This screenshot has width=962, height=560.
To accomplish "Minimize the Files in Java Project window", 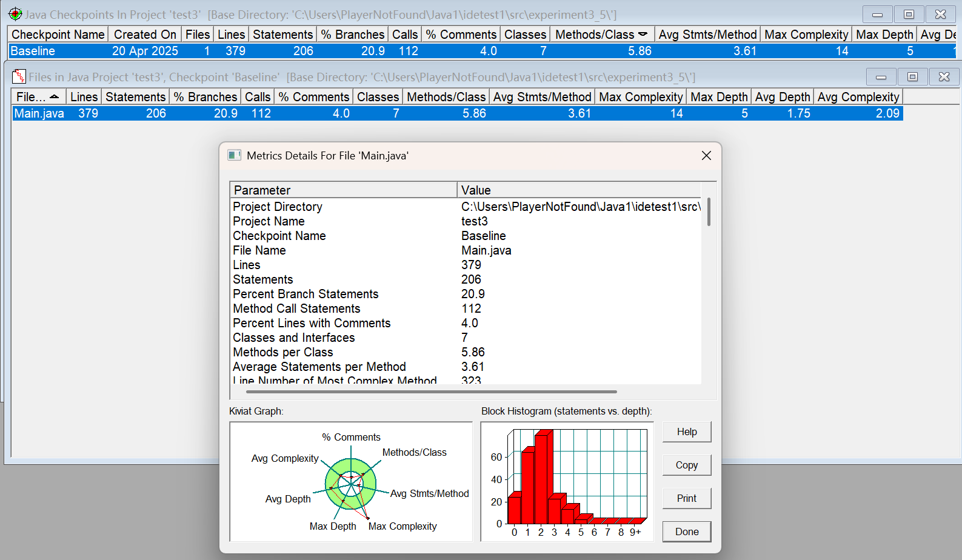I will coord(881,76).
